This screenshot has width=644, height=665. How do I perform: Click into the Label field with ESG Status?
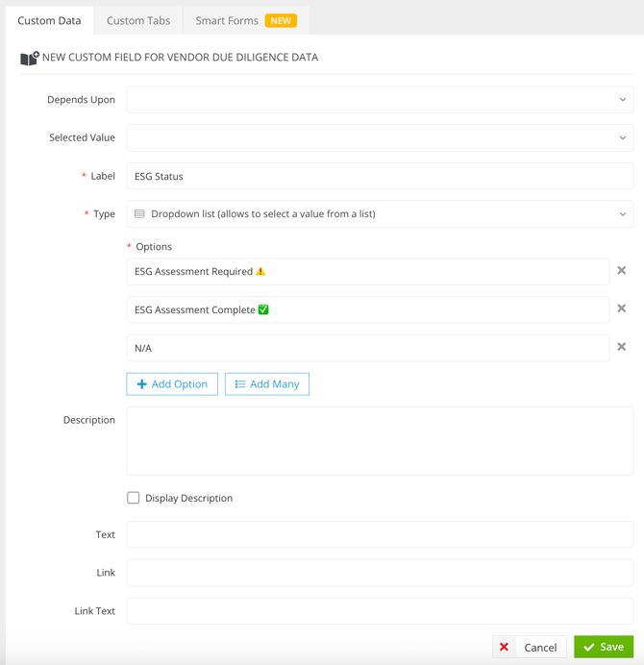click(380, 176)
